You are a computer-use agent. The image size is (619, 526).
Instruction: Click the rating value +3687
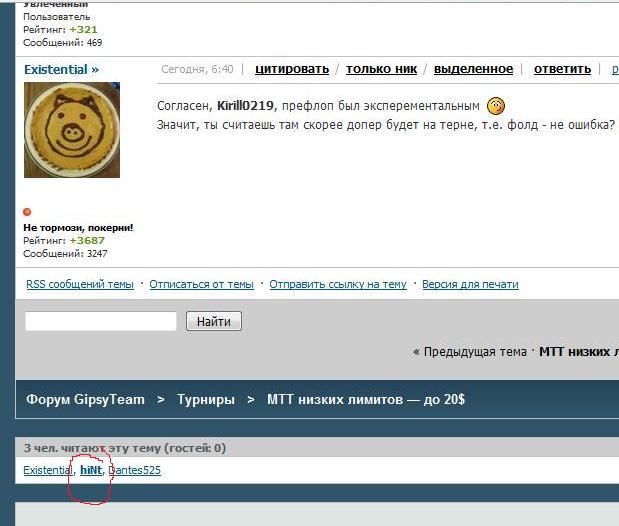click(87, 240)
